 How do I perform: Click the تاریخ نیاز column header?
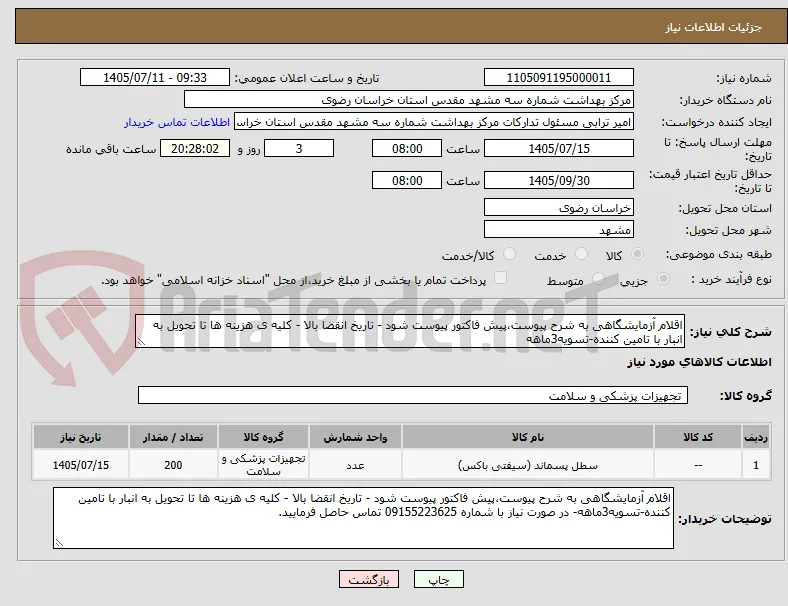tap(80, 437)
